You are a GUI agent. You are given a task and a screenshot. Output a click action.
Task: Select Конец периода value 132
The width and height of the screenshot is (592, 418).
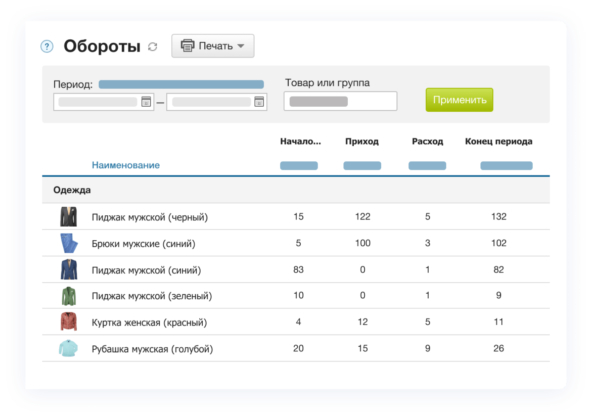tap(499, 216)
